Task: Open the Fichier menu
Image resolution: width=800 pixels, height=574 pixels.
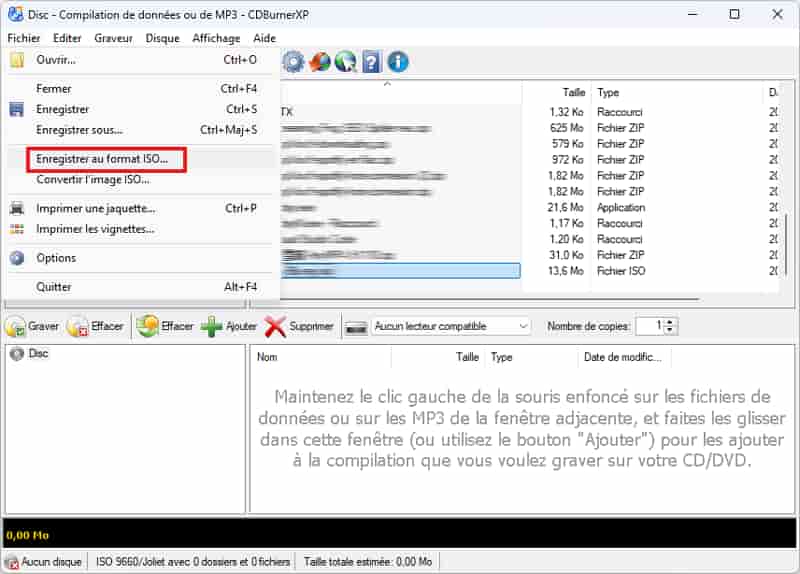Action: tap(23, 38)
